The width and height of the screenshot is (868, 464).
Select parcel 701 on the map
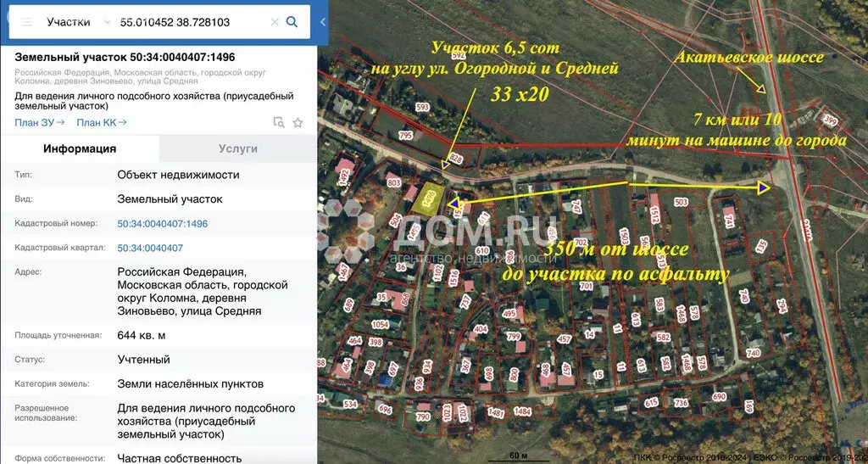pyautogui.click(x=587, y=286)
